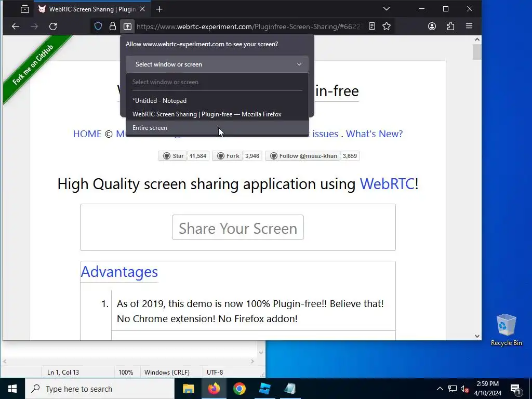
Task: Reload the current page
Action: 53,26
